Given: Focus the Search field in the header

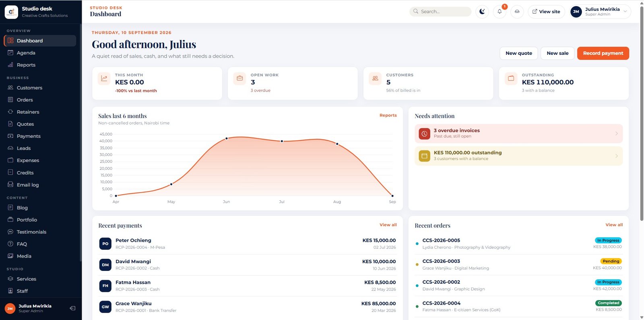Looking at the screenshot, I should click(x=440, y=12).
